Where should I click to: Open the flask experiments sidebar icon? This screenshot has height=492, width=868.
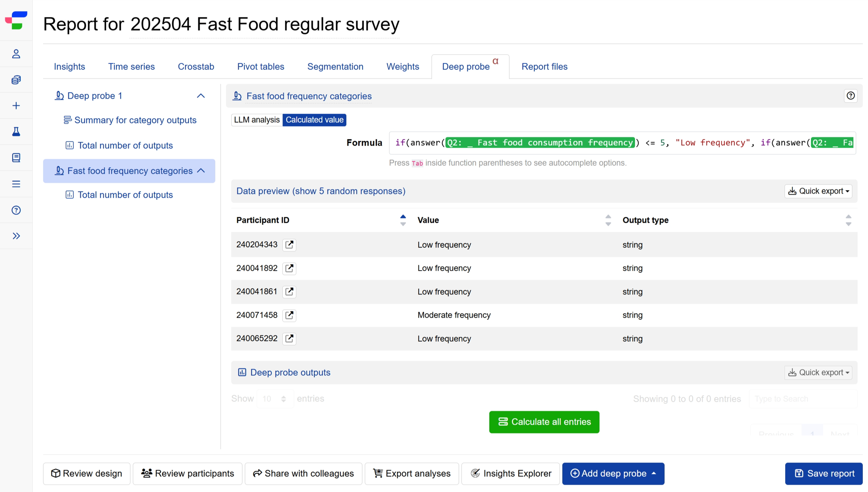tap(16, 131)
